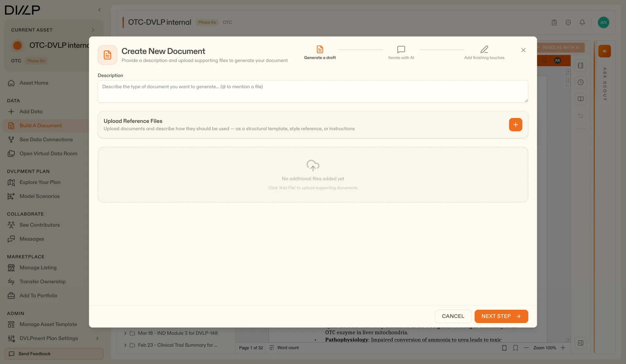
Task: Expand Mar 18 - IND Module 3 folder
Action: click(x=125, y=333)
